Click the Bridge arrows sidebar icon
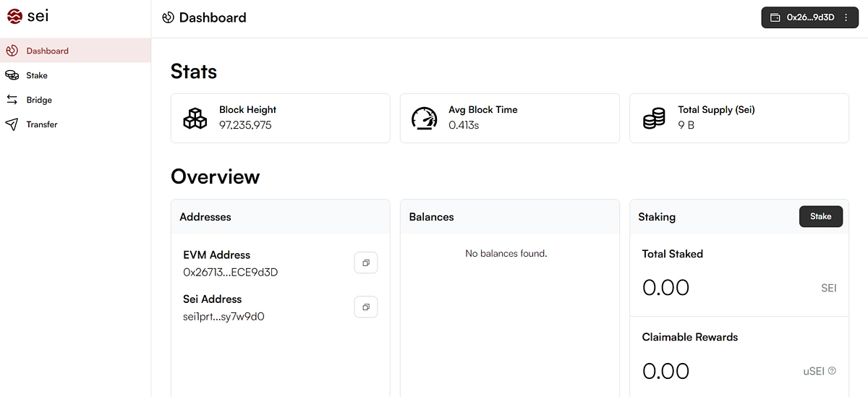 click(12, 100)
